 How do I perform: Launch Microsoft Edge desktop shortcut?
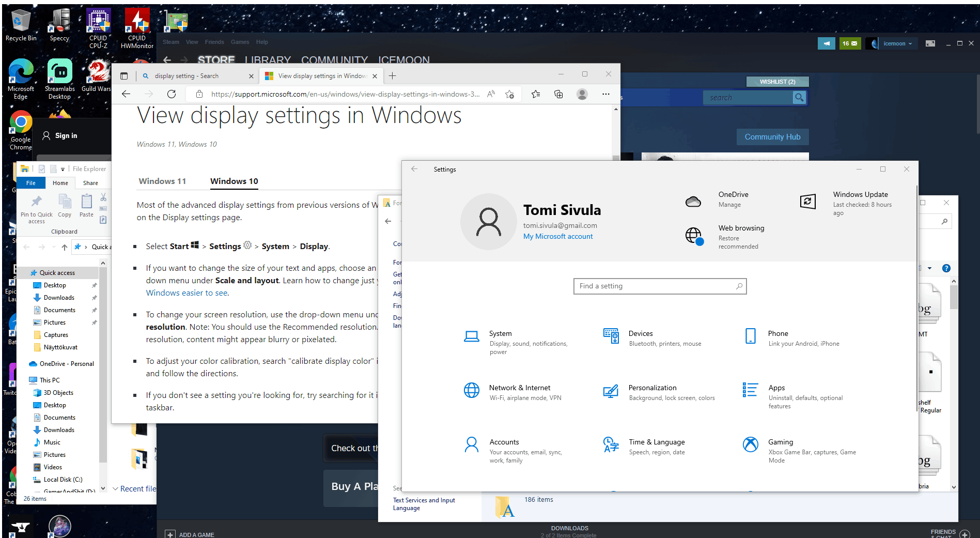click(21, 79)
